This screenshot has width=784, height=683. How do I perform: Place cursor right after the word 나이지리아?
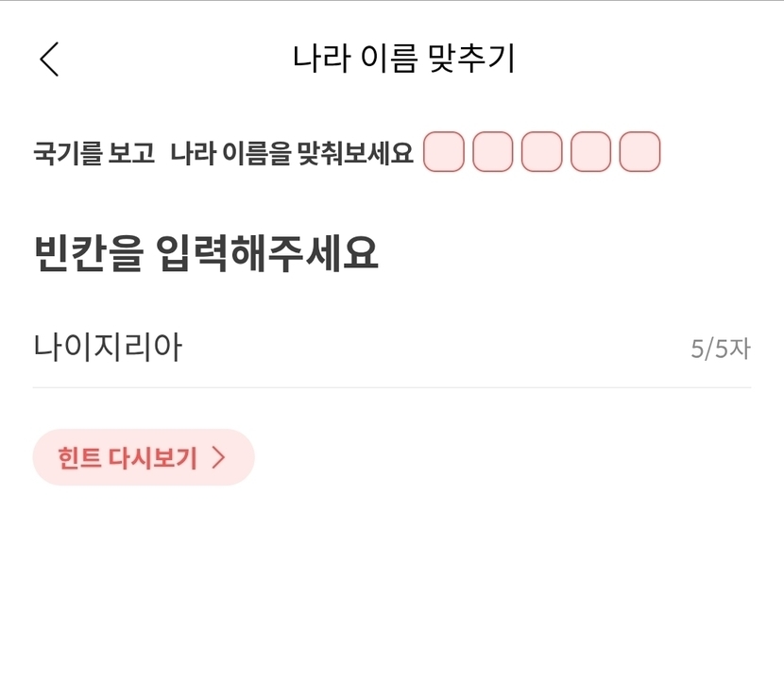(184, 347)
